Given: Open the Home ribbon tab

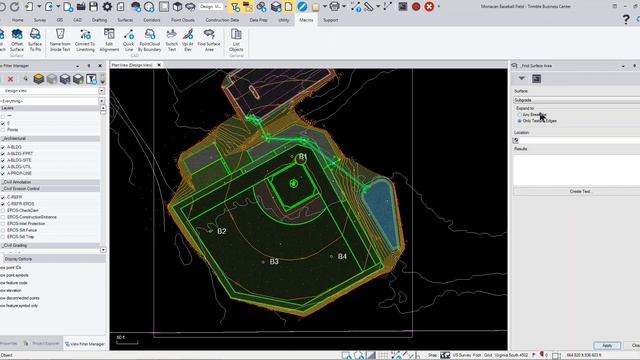Looking at the screenshot, I should click(x=18, y=20).
